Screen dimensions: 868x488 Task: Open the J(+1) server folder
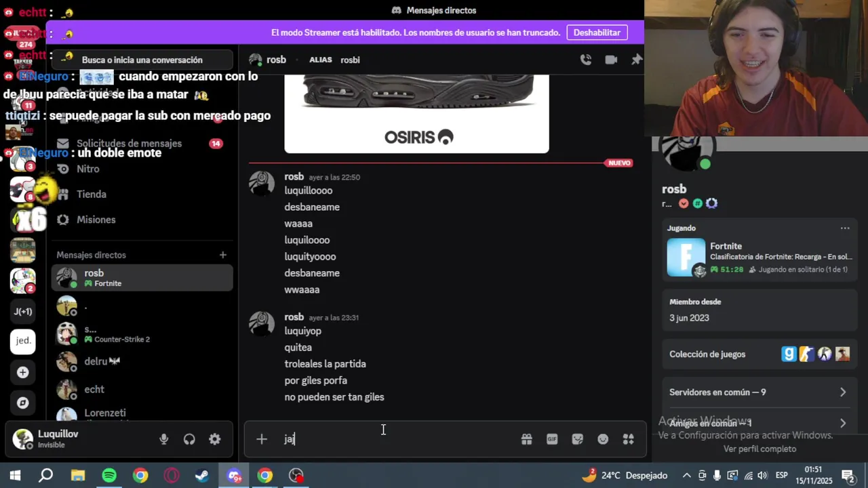click(23, 311)
